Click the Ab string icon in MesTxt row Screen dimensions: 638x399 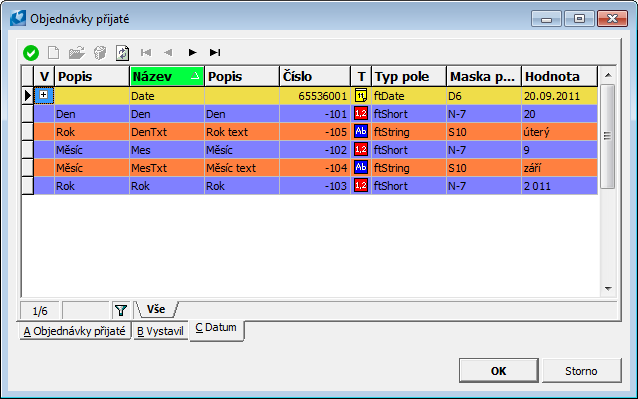click(361, 168)
